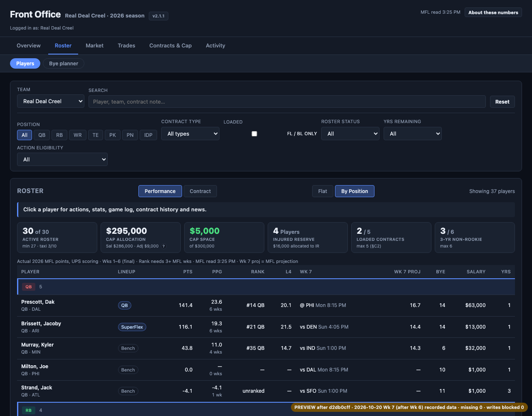Select the Players sub-tab
Screen dimensions: 532x416
(25, 64)
